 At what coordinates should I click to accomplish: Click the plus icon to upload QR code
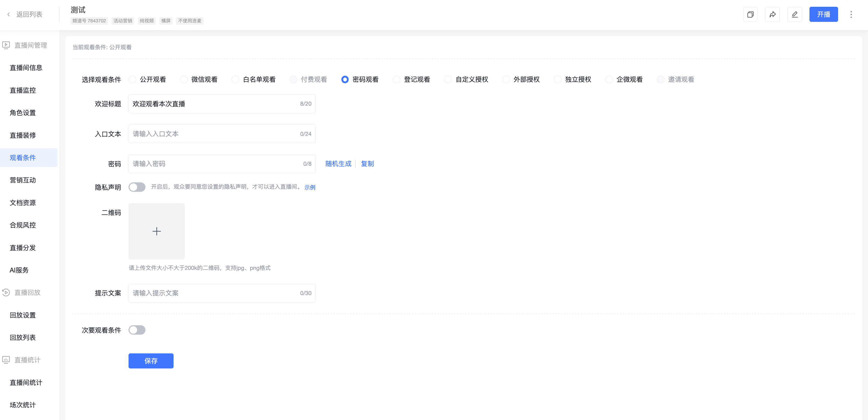click(x=157, y=231)
